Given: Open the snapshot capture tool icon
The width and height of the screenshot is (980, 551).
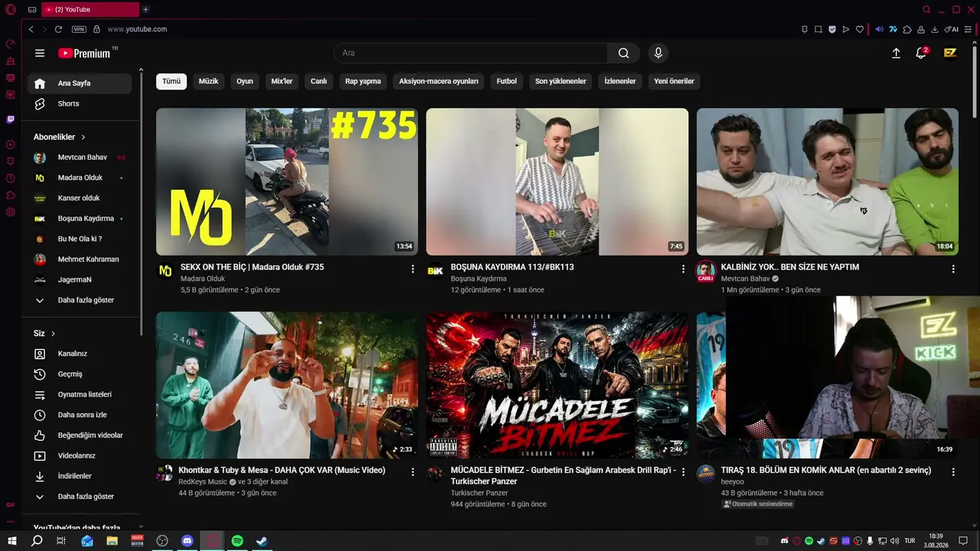Looking at the screenshot, I should click(x=818, y=29).
